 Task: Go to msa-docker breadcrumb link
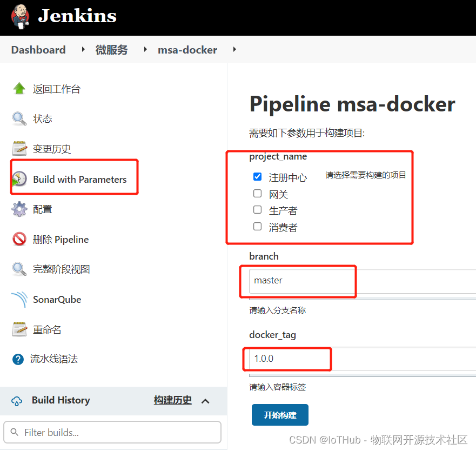(187, 50)
